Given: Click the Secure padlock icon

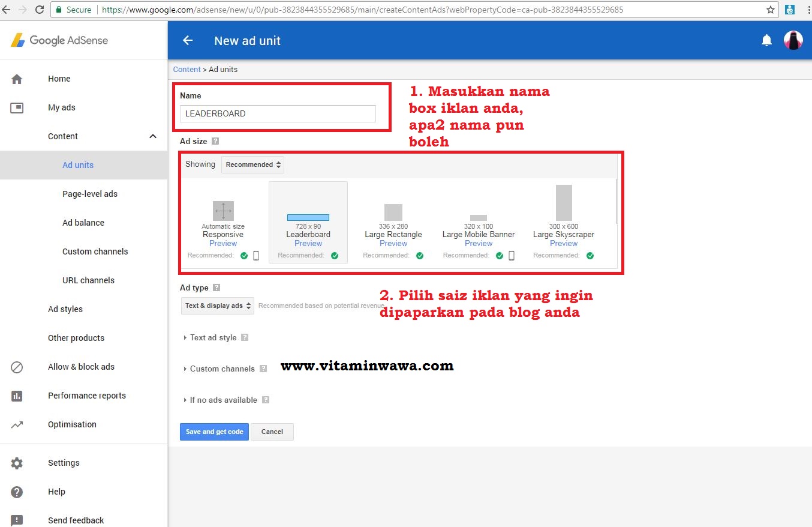Looking at the screenshot, I should [x=59, y=10].
